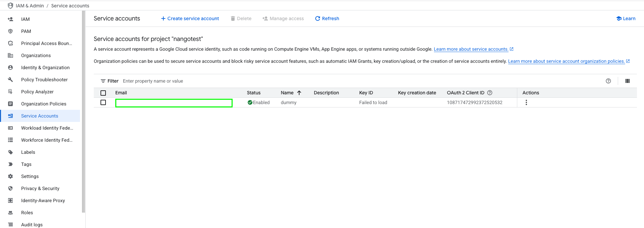Click the Workload Identity Federation icon
This screenshot has width=644, height=228.
click(10, 128)
